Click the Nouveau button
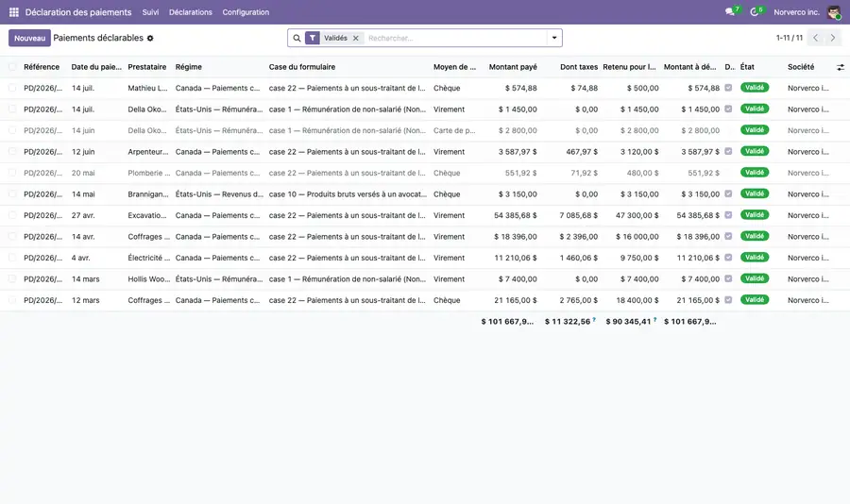Screen dimensions: 850x504 click(x=30, y=38)
